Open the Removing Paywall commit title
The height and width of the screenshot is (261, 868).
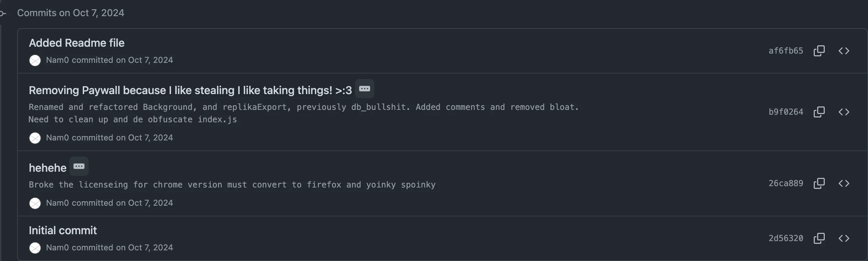[x=190, y=90]
